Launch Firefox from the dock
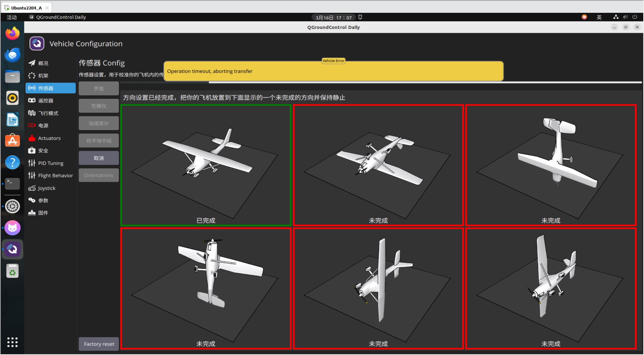This screenshot has height=355, width=644. [x=12, y=33]
